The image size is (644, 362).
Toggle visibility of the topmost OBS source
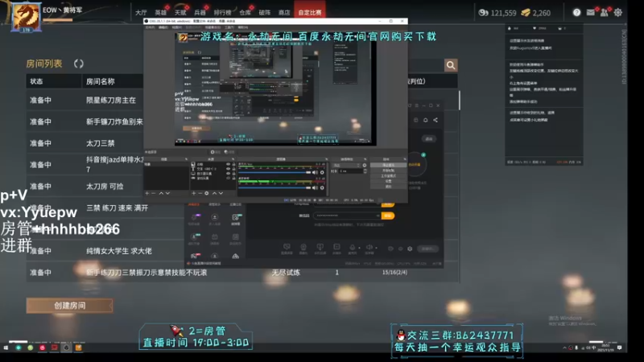pyautogui.click(x=229, y=164)
